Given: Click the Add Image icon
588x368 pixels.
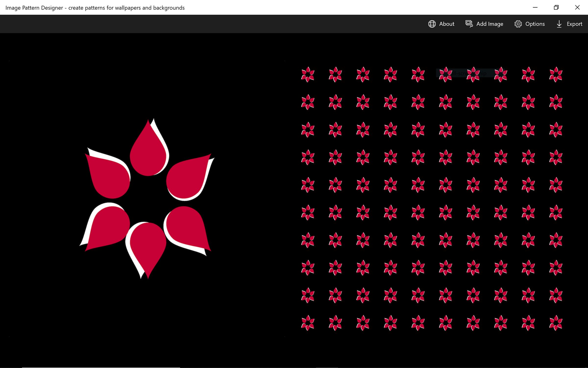Looking at the screenshot, I should [469, 24].
